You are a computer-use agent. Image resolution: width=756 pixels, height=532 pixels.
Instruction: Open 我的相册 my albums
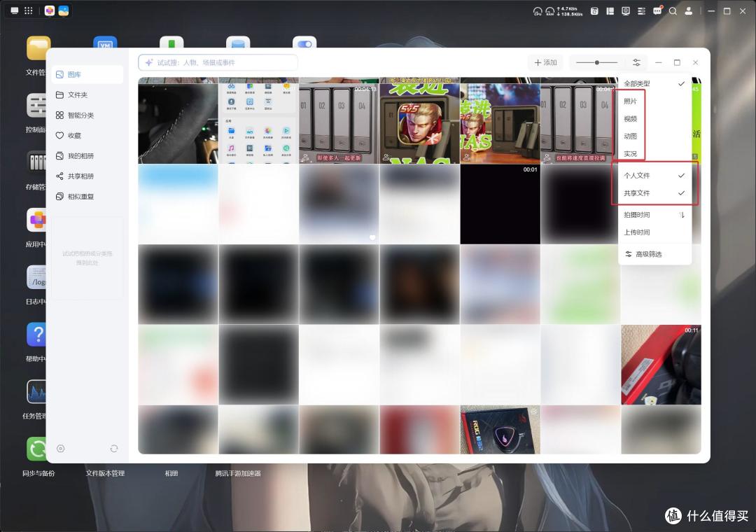(x=87, y=156)
